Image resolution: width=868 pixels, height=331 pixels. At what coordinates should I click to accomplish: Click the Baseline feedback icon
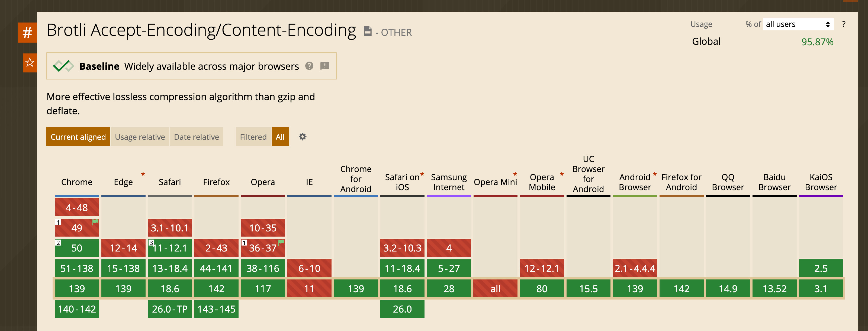click(324, 66)
